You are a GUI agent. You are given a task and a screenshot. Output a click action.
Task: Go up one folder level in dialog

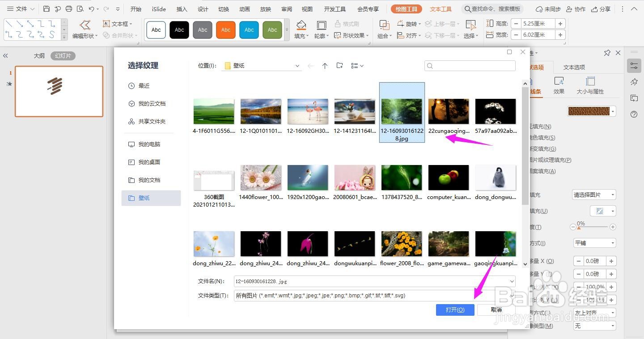[x=325, y=66]
